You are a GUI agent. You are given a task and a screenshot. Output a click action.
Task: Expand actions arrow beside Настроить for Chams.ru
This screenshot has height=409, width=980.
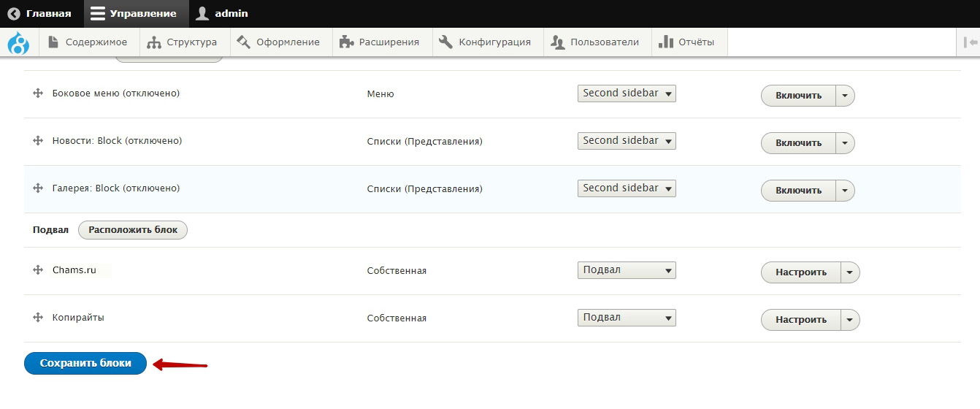[x=850, y=272]
